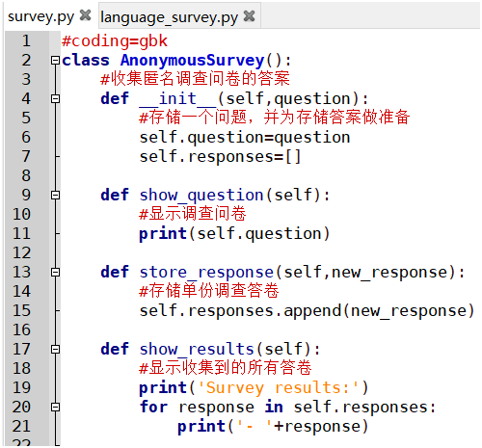482x448 pixels.
Task: Click line number 8 in the gutter
Action: point(26,175)
